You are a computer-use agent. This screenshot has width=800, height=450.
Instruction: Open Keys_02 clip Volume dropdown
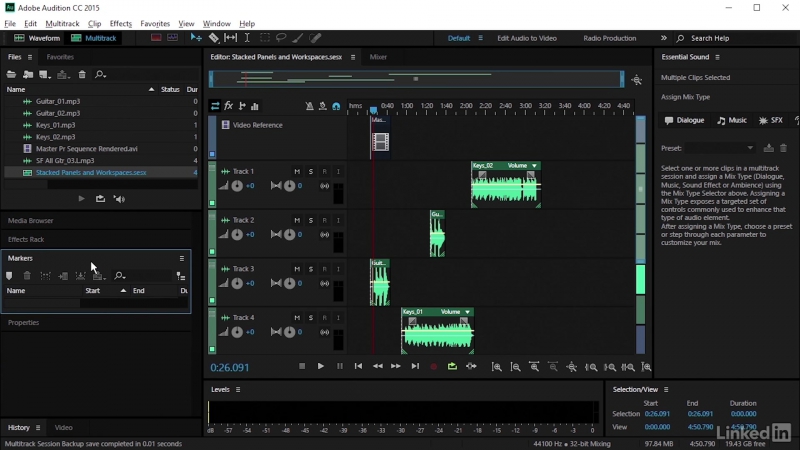(534, 166)
